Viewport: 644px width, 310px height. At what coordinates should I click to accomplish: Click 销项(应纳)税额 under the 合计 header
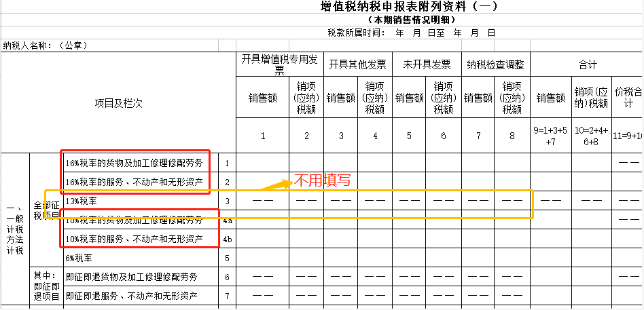tap(592, 98)
